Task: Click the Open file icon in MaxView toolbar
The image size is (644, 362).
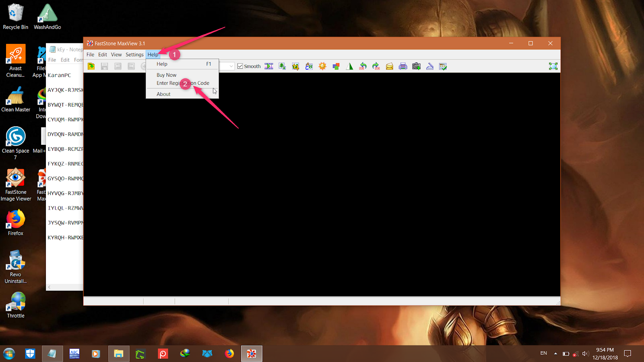Action: 91,66
